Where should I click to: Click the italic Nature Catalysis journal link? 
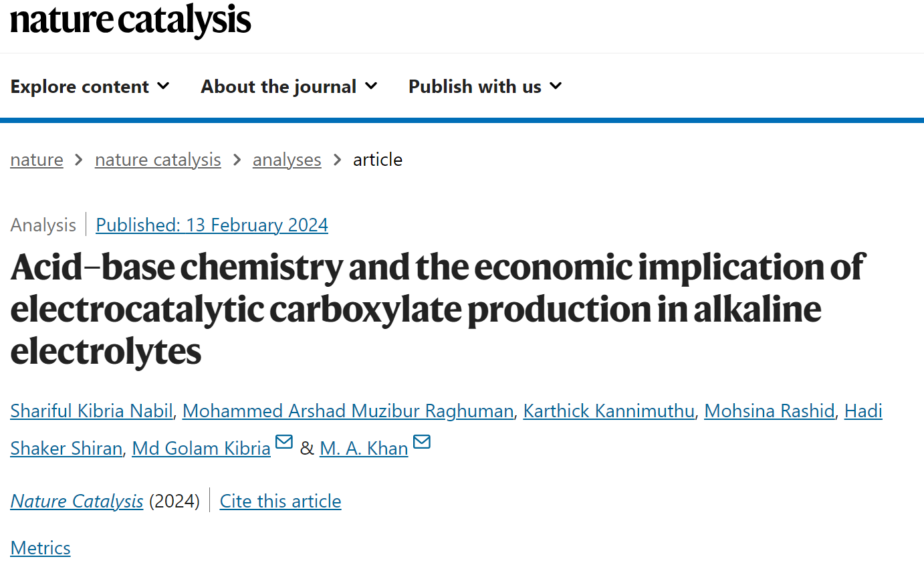point(77,501)
